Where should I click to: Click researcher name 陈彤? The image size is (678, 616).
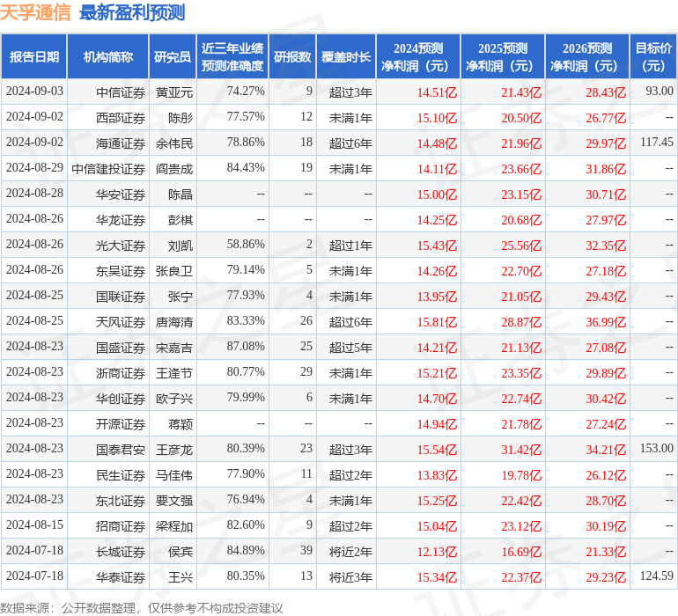(181, 118)
